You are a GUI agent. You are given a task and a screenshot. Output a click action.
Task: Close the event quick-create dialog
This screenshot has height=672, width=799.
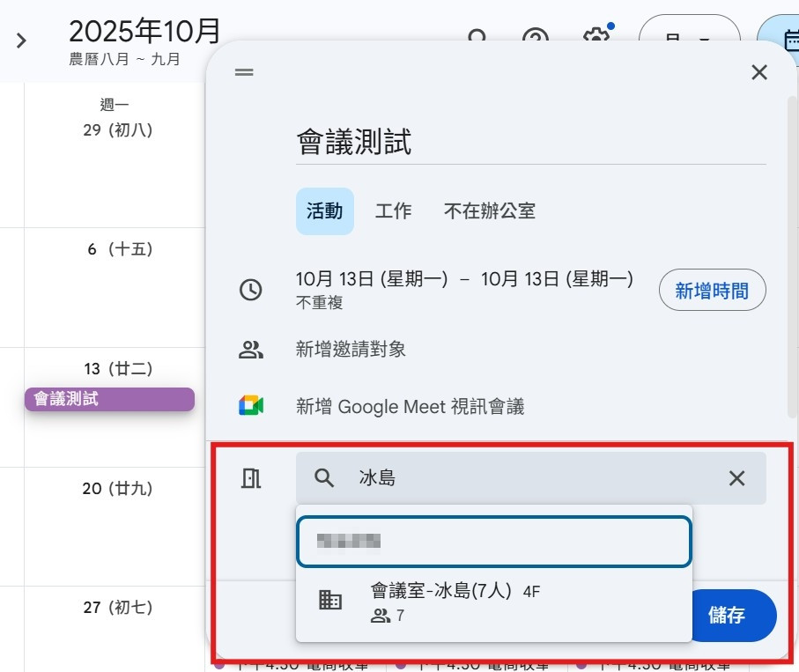point(759,72)
